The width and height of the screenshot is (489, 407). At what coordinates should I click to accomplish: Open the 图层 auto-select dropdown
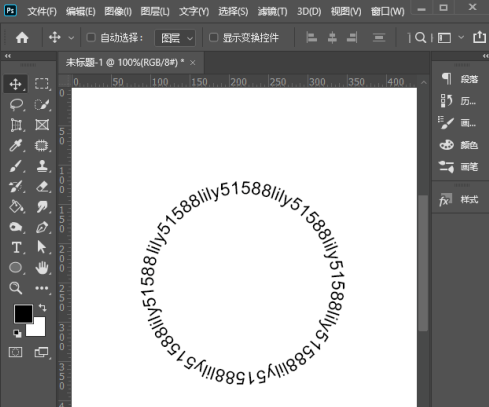point(175,38)
